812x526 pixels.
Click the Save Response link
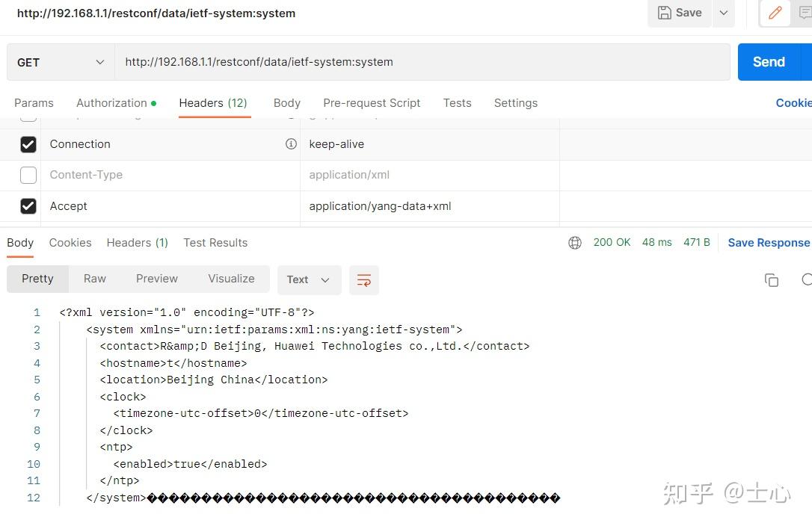point(769,243)
